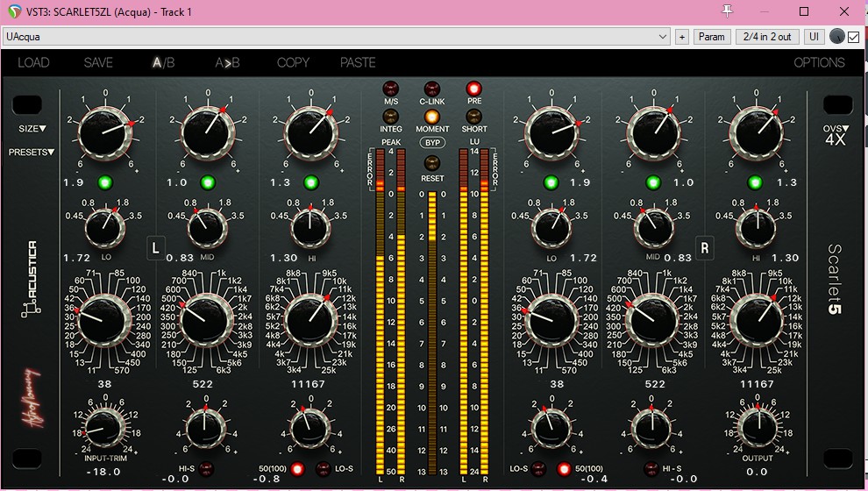Click the R channel badge
The width and height of the screenshot is (868, 491).
[705, 248]
